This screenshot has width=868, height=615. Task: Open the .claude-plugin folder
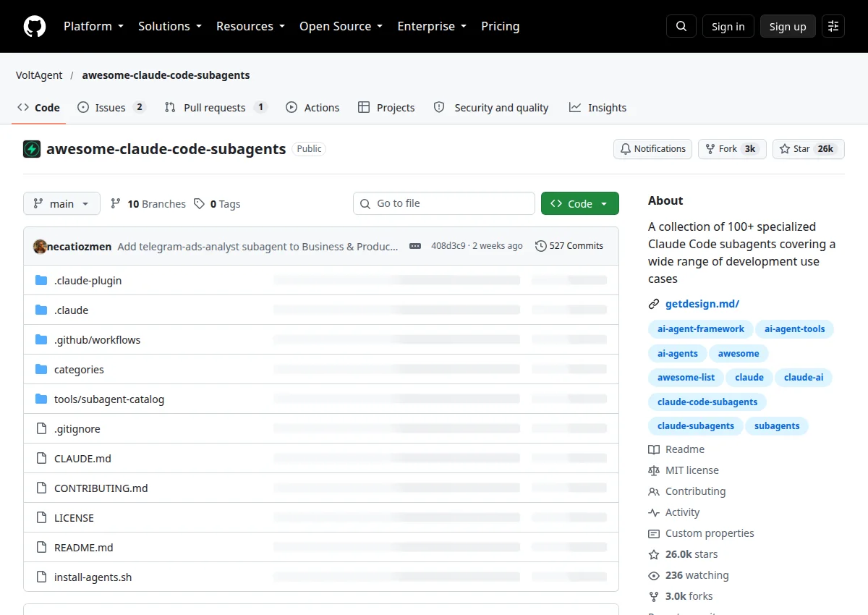tap(88, 280)
